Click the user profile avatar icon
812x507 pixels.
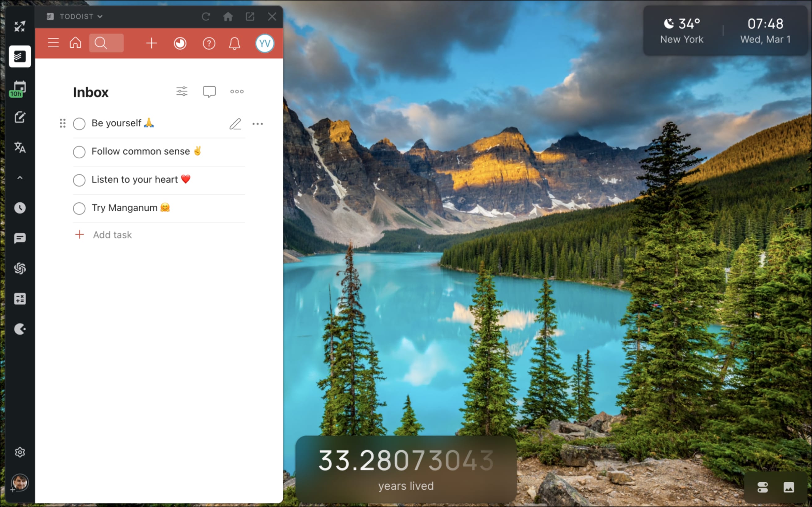point(264,43)
